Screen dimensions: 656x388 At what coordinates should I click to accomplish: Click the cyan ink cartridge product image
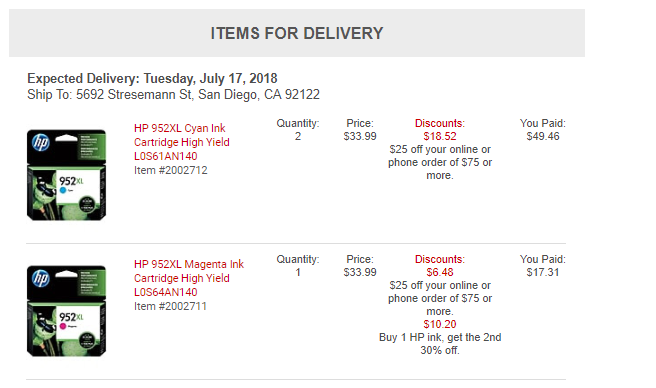[67, 175]
